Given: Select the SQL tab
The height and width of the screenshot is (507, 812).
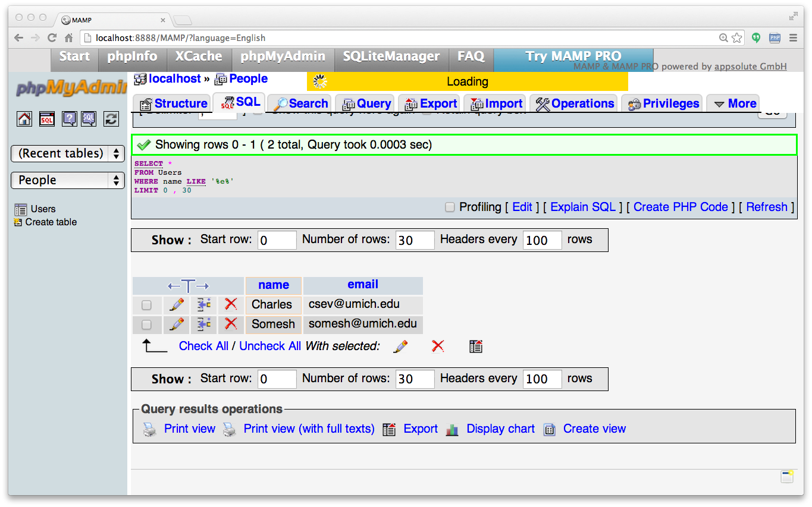Looking at the screenshot, I should click(239, 102).
